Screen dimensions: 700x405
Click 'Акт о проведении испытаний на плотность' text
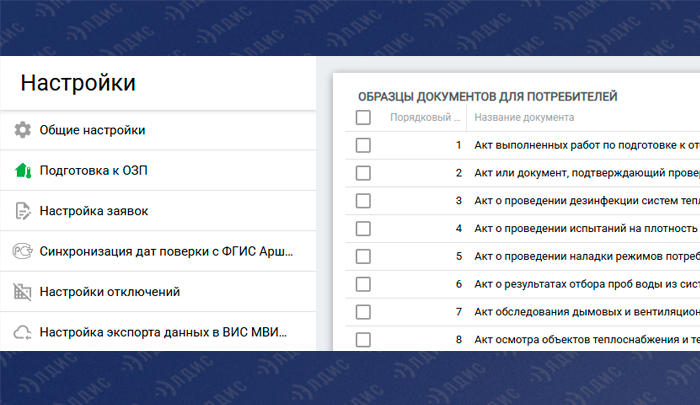pyautogui.click(x=586, y=229)
